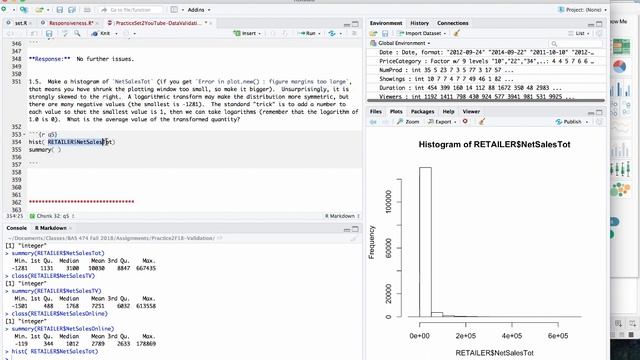The height and width of the screenshot is (360, 640).
Task: Save the current document from main toolbar
Action: click(x=60, y=9)
